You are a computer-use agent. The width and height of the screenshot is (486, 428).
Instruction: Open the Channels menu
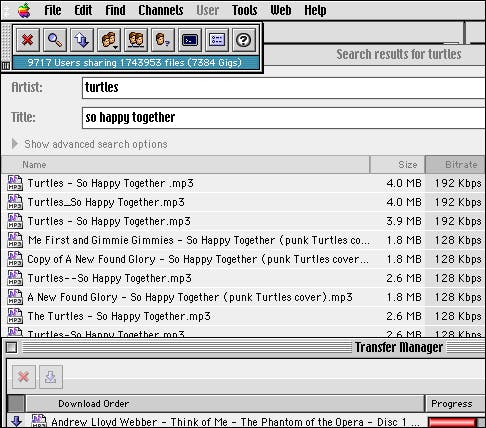coord(161,10)
